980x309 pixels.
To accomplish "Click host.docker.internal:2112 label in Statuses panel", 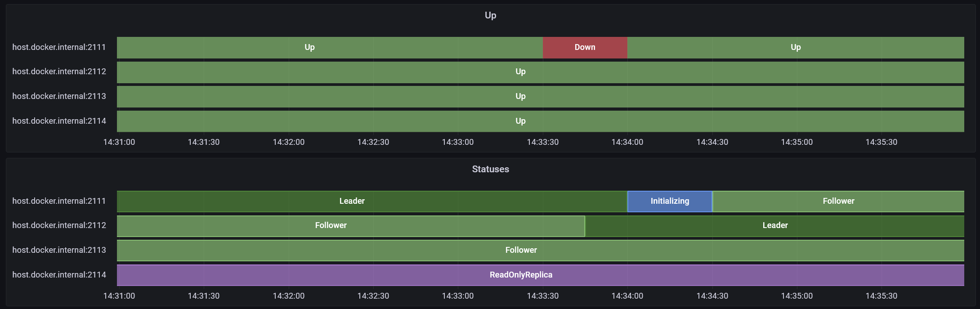I will [x=59, y=225].
